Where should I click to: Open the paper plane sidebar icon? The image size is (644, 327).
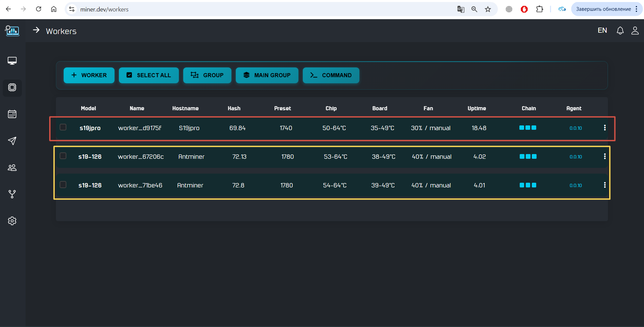pyautogui.click(x=12, y=141)
